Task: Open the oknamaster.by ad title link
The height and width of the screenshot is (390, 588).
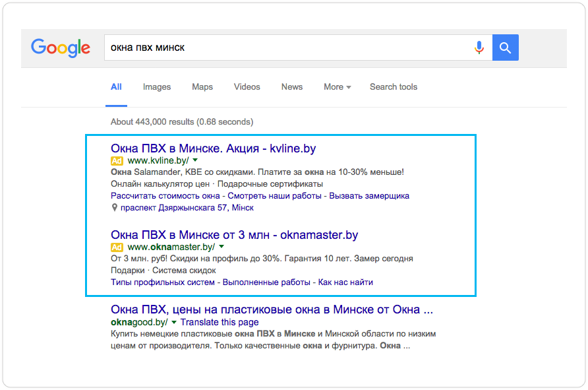Action: tap(235, 235)
